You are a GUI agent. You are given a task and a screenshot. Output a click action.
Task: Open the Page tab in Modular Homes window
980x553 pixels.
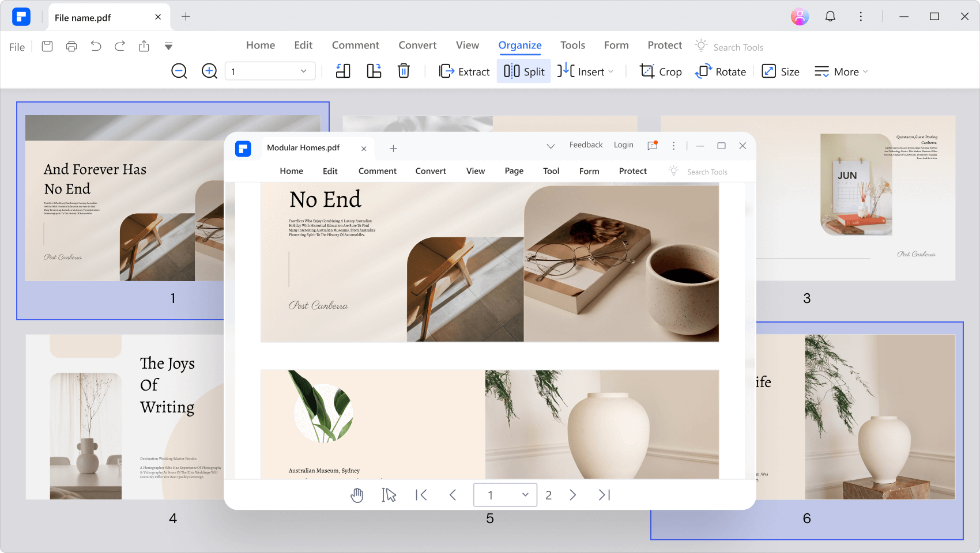(514, 171)
